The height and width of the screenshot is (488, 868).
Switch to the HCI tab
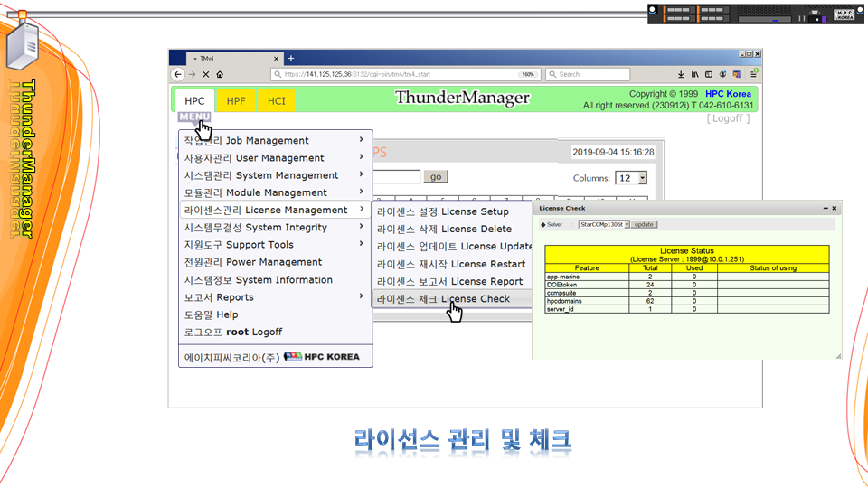[x=276, y=101]
